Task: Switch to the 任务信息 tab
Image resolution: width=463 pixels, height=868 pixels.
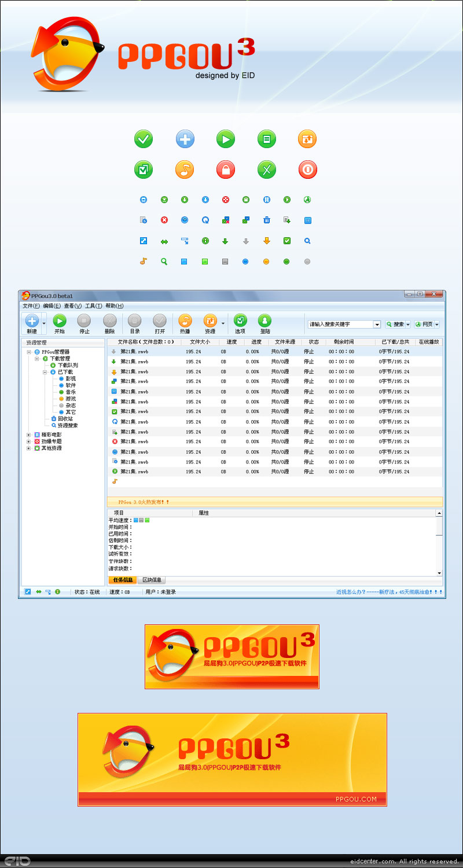Action: tap(123, 580)
